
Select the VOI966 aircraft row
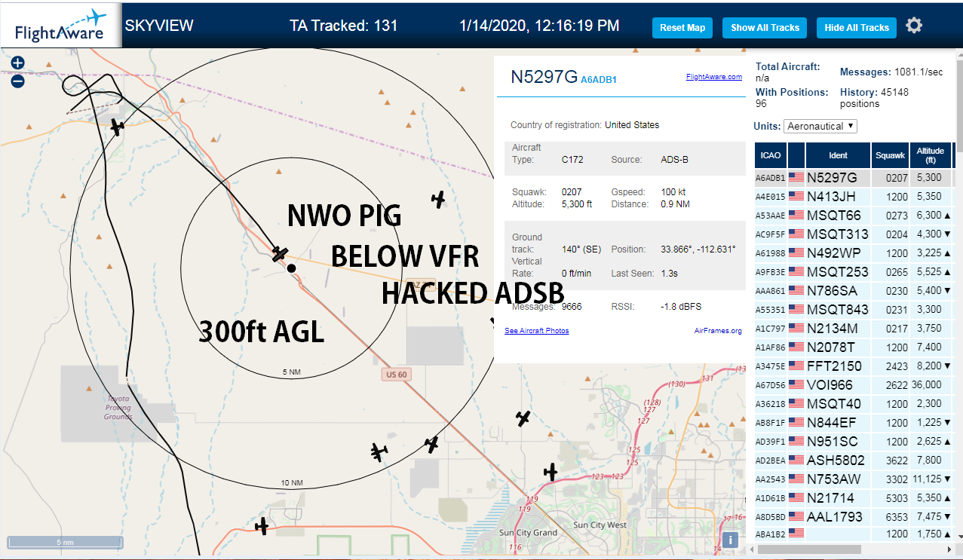[x=854, y=385]
